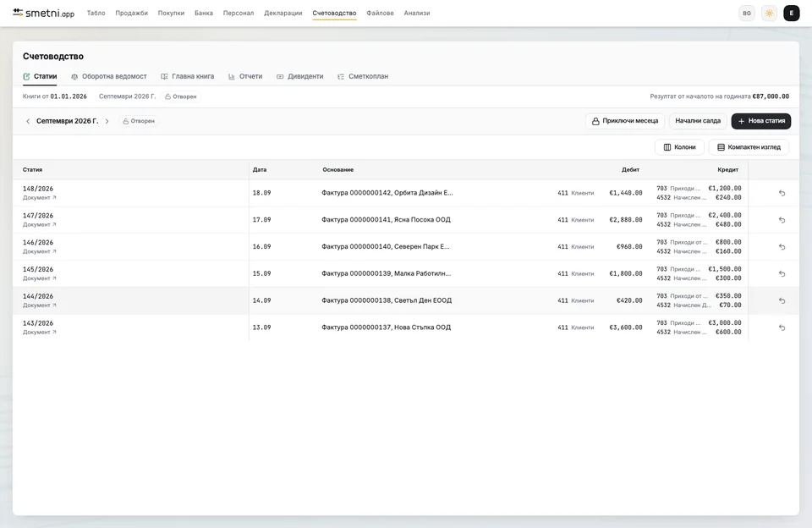Open the Банка menu item
Image resolution: width=812 pixels, height=528 pixels.
click(204, 13)
